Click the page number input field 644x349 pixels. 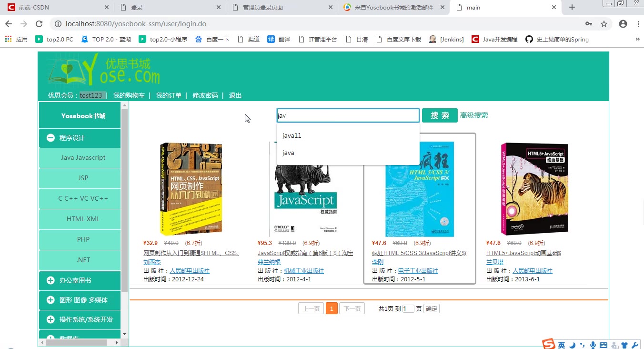pos(408,309)
